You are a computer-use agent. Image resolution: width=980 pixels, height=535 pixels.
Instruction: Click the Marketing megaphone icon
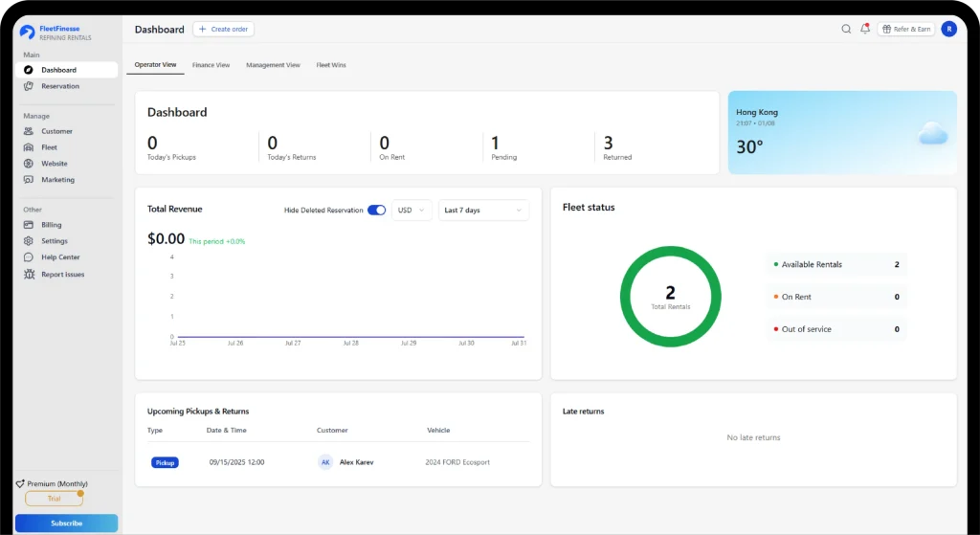tap(30, 180)
